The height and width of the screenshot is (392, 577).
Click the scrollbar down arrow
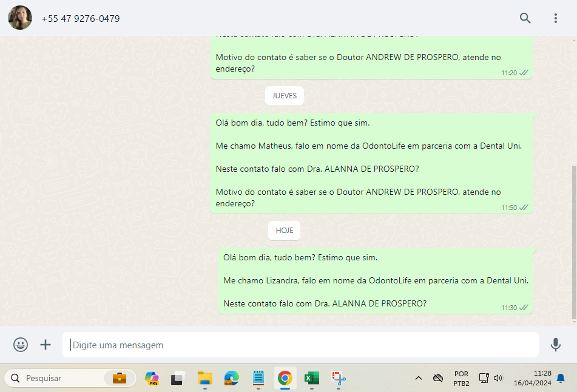coord(574,322)
